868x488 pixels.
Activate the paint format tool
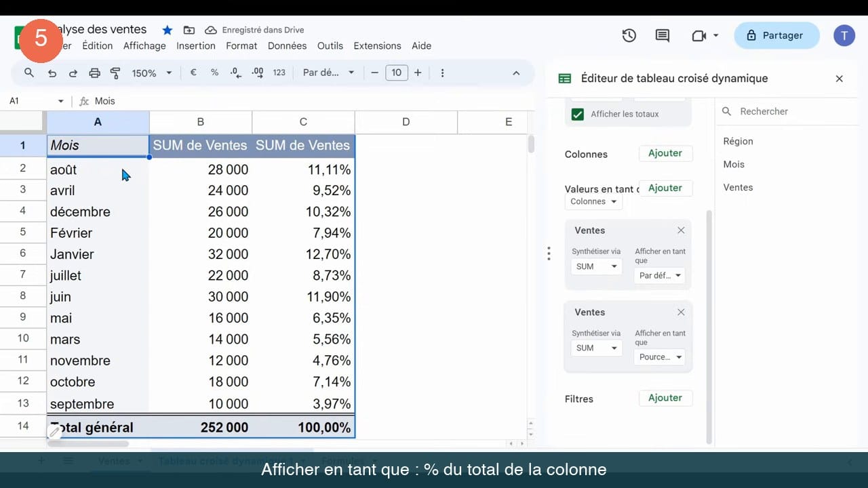point(115,73)
